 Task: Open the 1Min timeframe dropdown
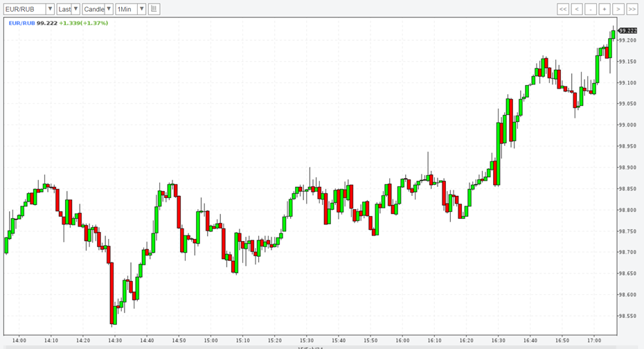(131, 9)
